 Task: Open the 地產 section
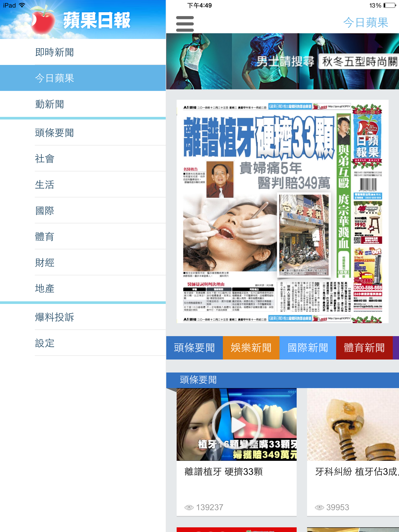pyautogui.click(x=83, y=289)
